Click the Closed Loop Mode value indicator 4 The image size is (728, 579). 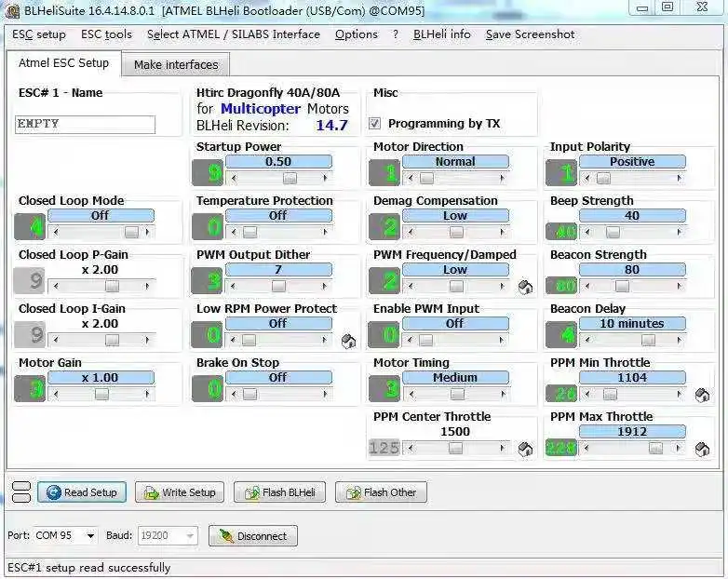click(30, 226)
